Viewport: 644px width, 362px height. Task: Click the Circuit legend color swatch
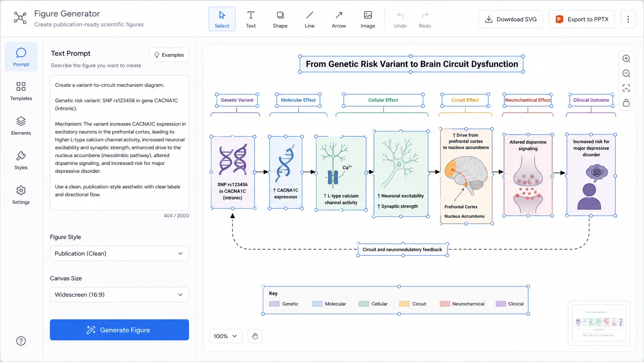pos(404,304)
